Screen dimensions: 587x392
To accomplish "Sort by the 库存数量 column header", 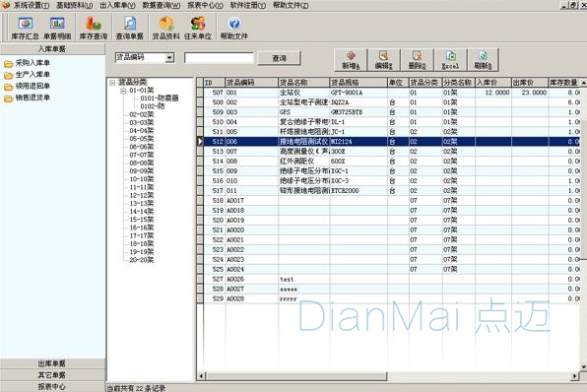I will click(x=564, y=83).
